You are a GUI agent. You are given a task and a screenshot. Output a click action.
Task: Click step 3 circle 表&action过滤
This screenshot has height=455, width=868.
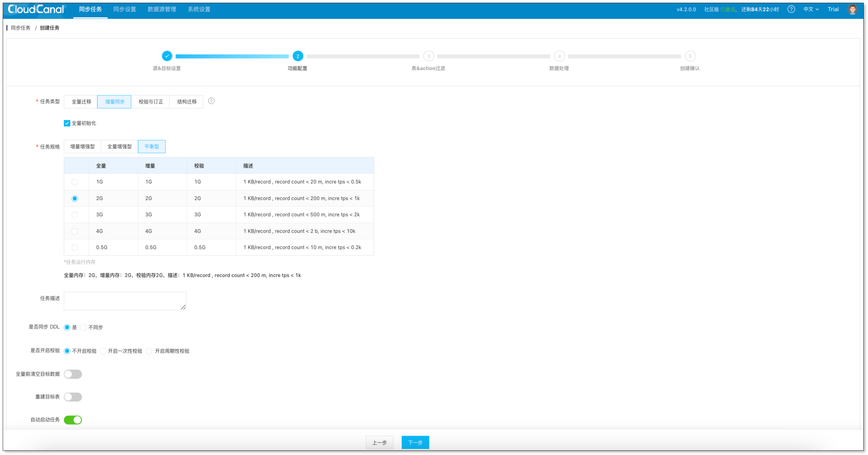point(428,56)
